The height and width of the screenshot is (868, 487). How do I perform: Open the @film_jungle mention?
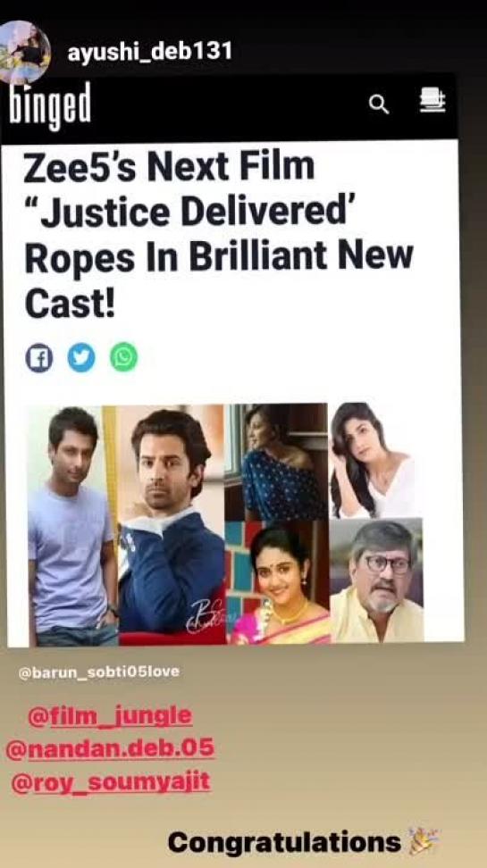(110, 716)
